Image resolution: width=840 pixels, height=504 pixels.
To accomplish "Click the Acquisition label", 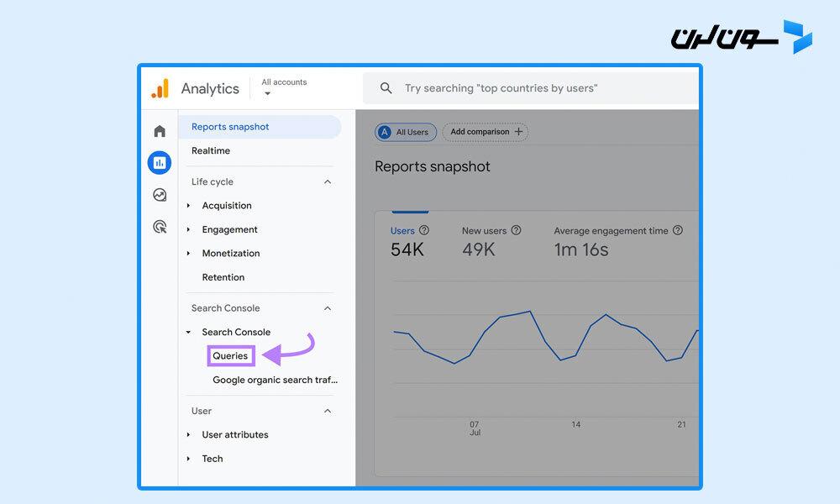I will [227, 206].
